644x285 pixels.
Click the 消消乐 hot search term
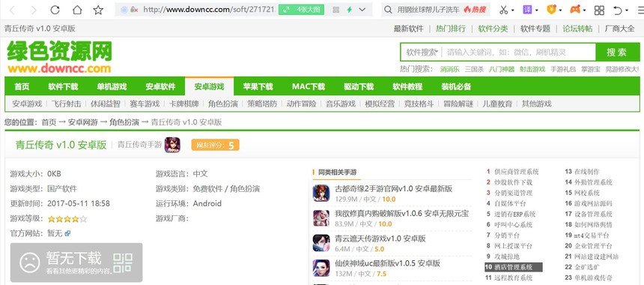coord(450,69)
